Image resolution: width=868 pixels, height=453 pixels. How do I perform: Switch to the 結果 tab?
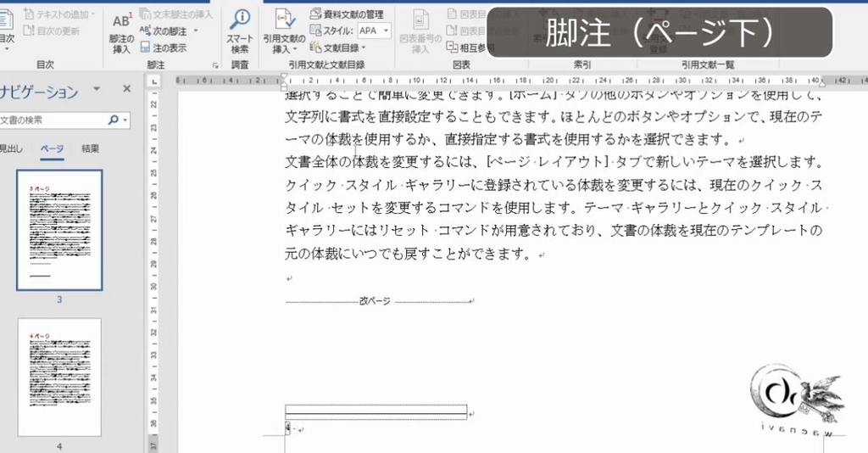tap(90, 148)
